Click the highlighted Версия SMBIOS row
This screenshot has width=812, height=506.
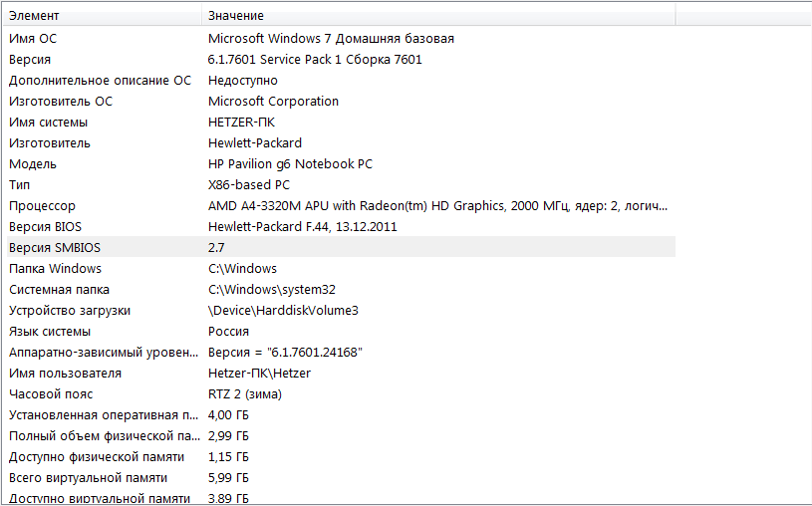tap(341, 248)
